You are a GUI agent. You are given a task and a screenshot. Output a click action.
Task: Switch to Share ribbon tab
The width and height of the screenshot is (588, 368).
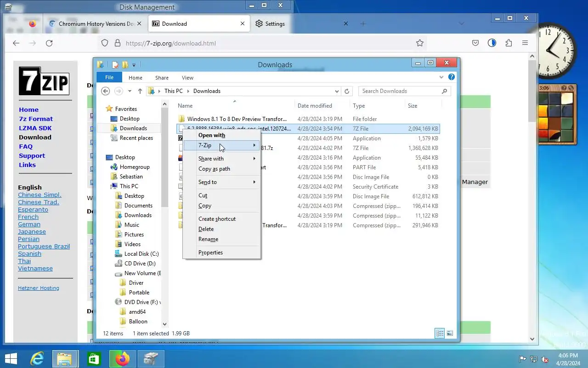pyautogui.click(x=162, y=78)
